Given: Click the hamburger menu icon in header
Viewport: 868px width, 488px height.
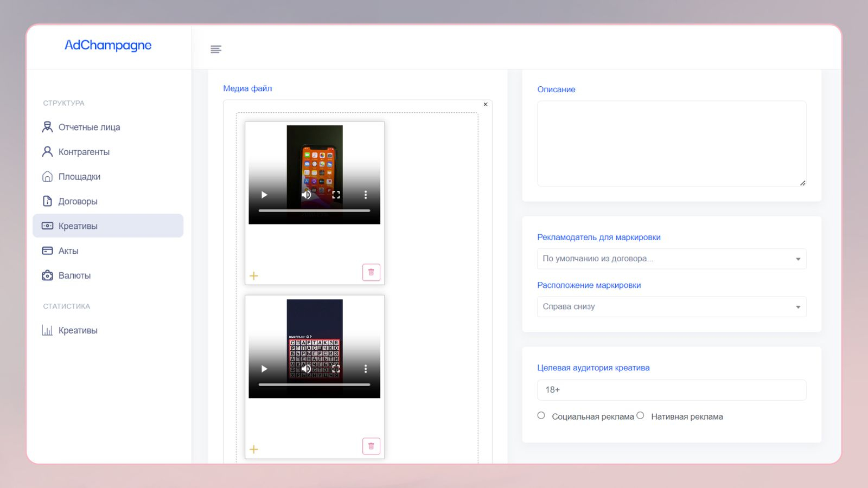Looking at the screenshot, I should (216, 49).
